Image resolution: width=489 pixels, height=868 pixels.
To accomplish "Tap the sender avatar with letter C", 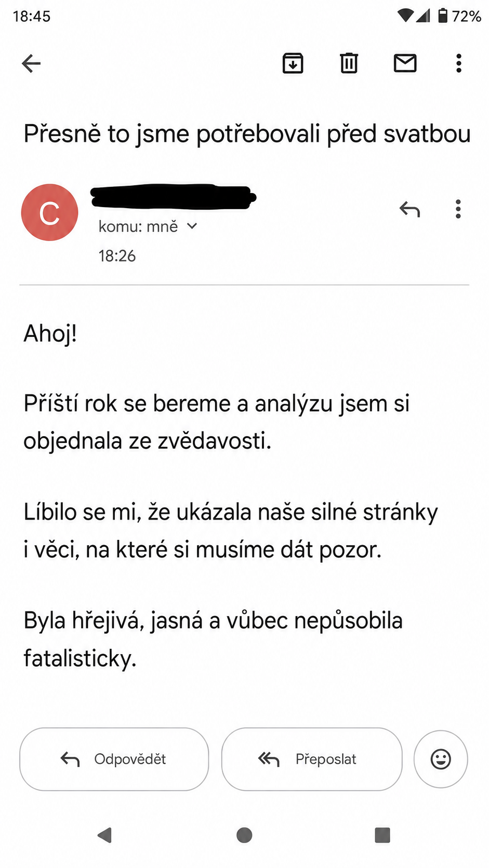I will click(50, 212).
